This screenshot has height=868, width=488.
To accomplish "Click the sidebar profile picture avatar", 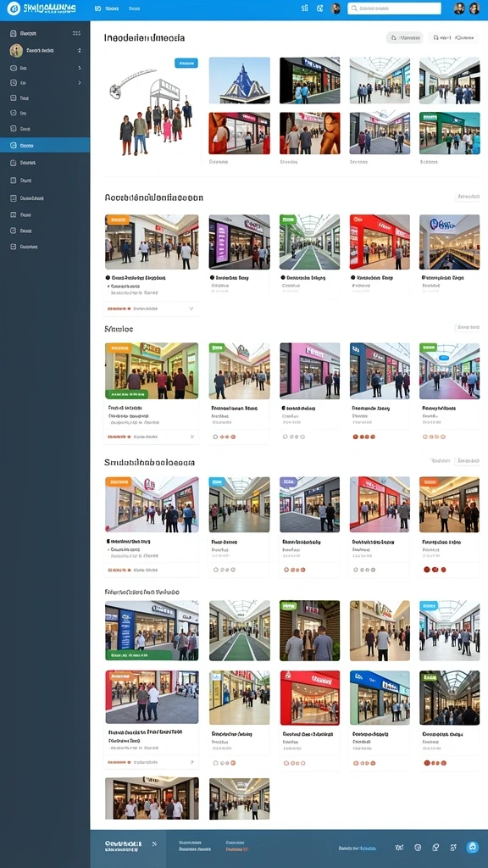I will [16, 50].
